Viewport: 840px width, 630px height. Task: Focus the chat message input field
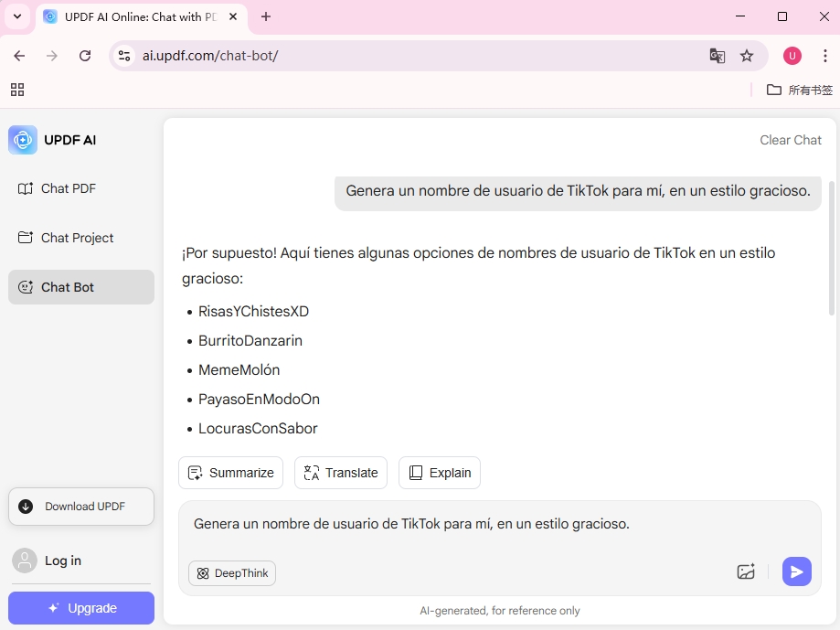coord(499,524)
